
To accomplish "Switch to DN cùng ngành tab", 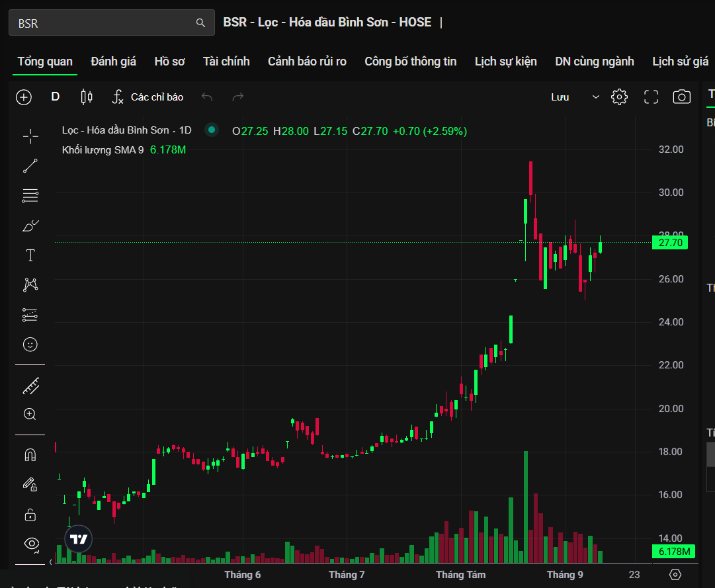I will pos(595,62).
